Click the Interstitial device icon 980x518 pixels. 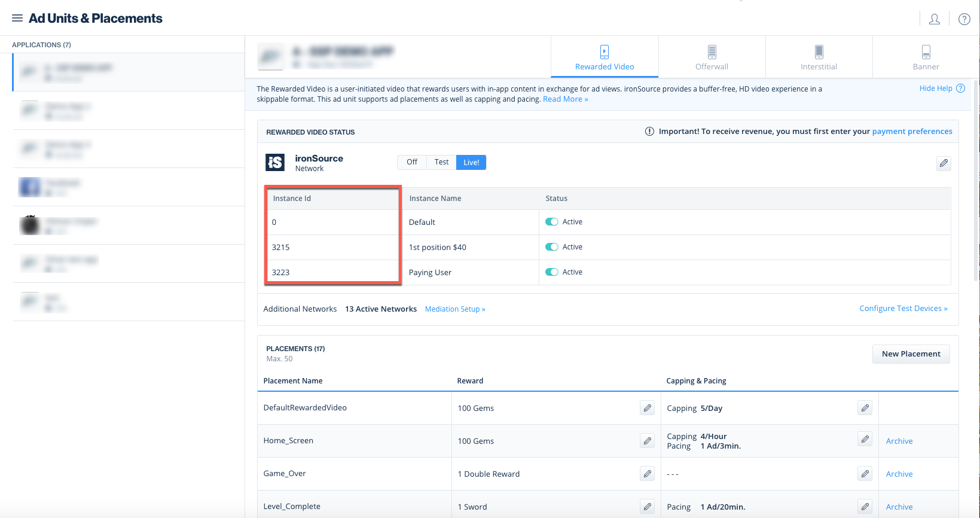point(819,51)
